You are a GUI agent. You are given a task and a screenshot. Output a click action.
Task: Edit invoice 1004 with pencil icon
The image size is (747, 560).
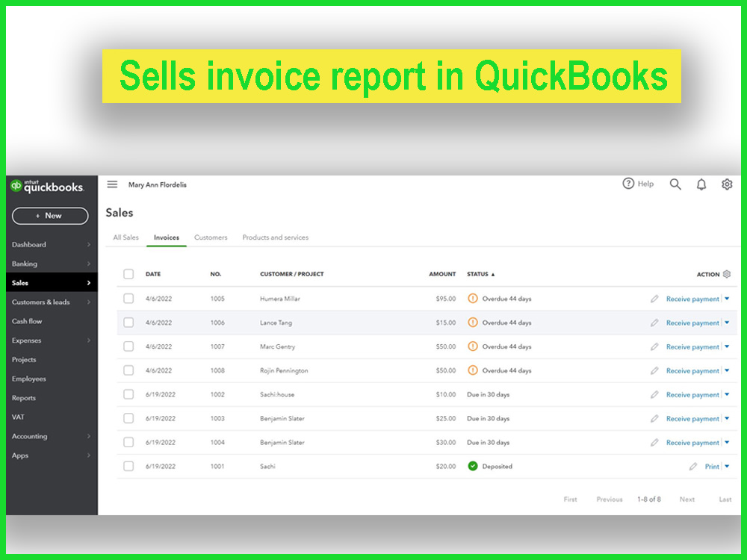[654, 442]
